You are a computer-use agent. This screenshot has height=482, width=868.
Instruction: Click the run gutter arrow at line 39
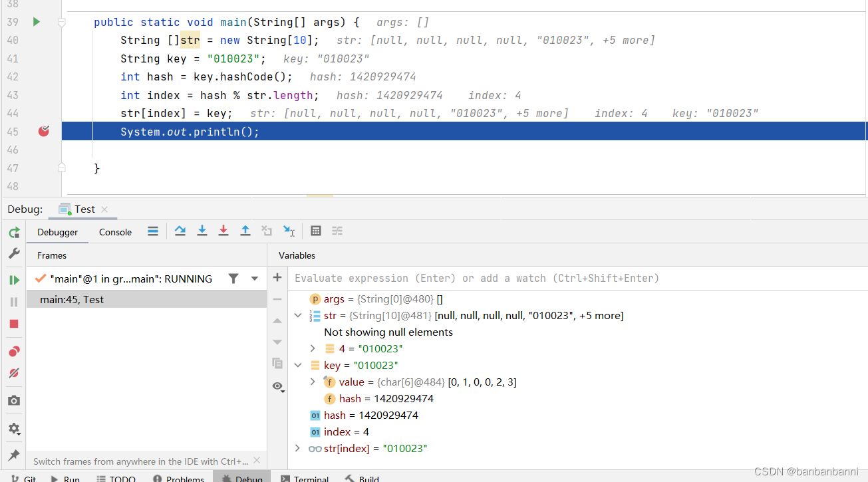pos(36,22)
